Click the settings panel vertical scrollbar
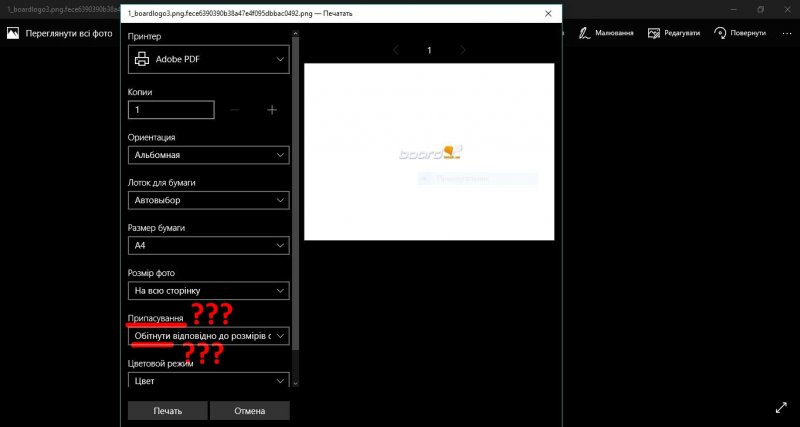The height and width of the screenshot is (427, 800). [x=295, y=200]
